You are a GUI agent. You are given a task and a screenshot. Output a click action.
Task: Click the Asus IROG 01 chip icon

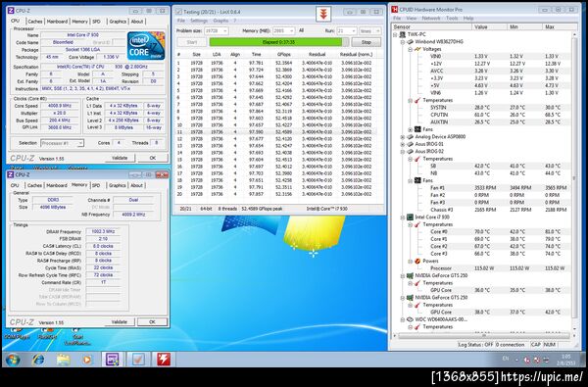coord(411,144)
